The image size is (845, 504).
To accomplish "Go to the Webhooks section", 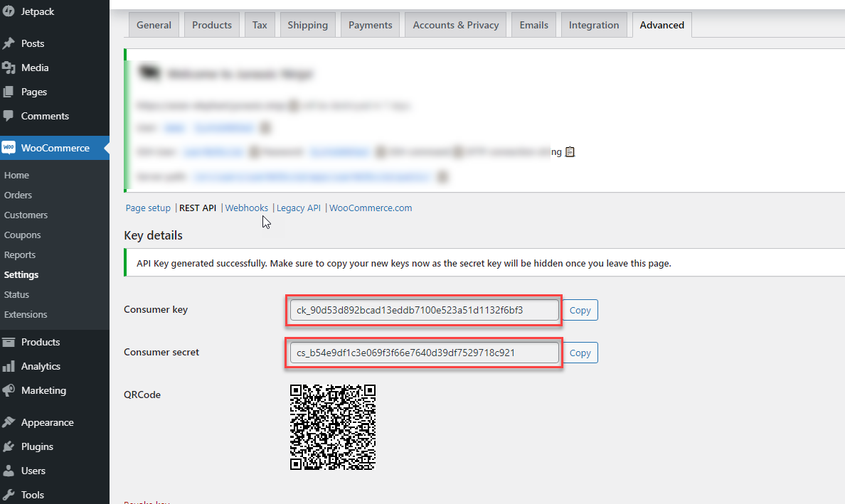I will pos(246,208).
